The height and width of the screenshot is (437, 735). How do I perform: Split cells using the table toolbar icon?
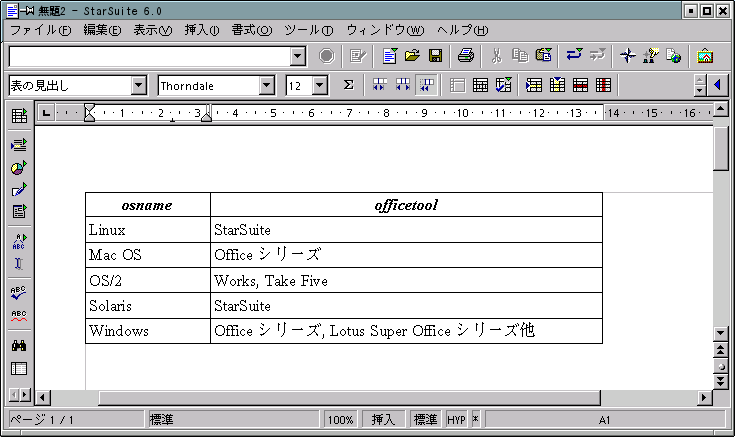[480, 85]
